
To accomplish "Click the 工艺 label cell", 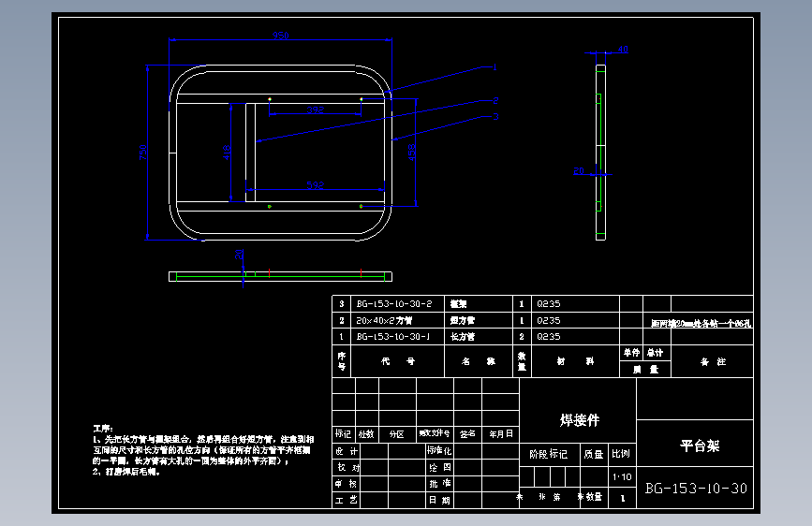I will tap(347, 500).
